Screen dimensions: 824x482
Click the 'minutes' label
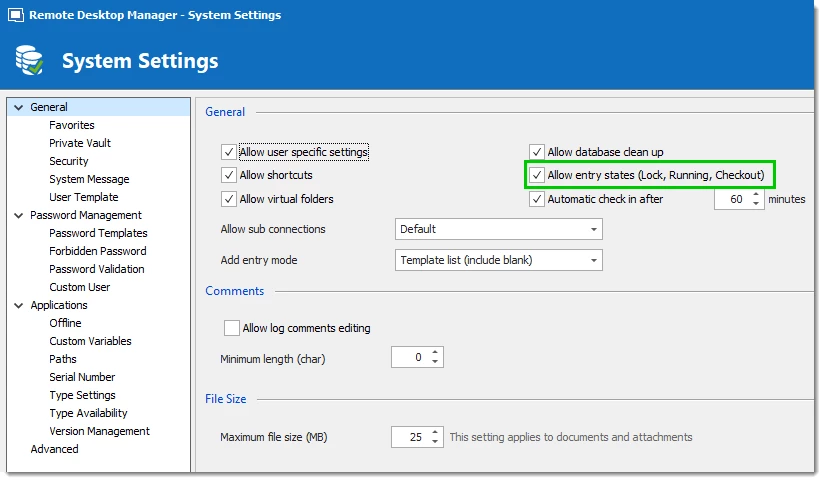[x=787, y=199]
